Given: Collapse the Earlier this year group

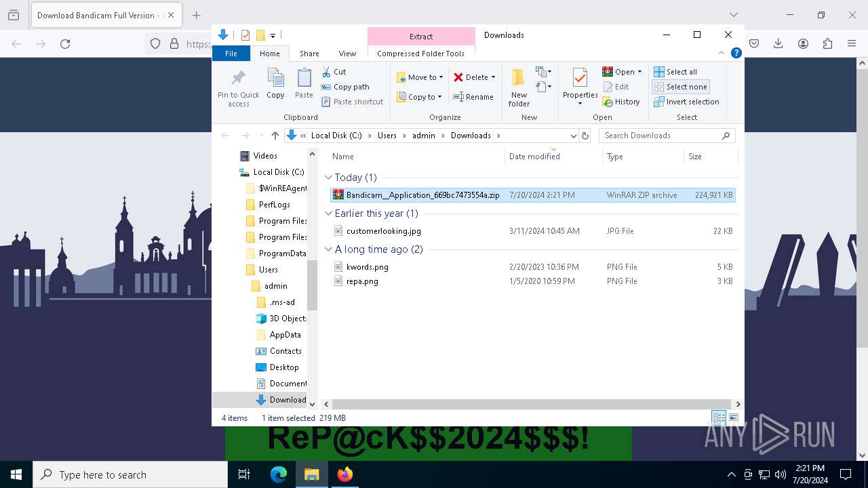Looking at the screenshot, I should [x=328, y=213].
